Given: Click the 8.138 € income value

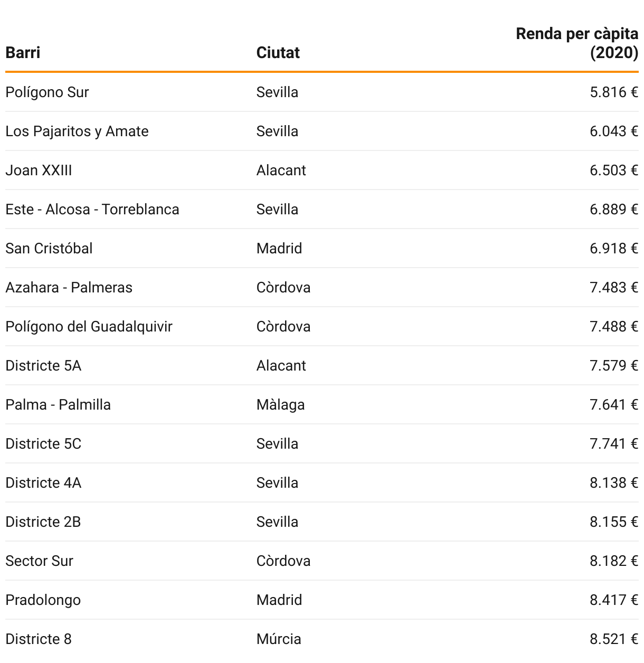Looking at the screenshot, I should coord(613,483).
